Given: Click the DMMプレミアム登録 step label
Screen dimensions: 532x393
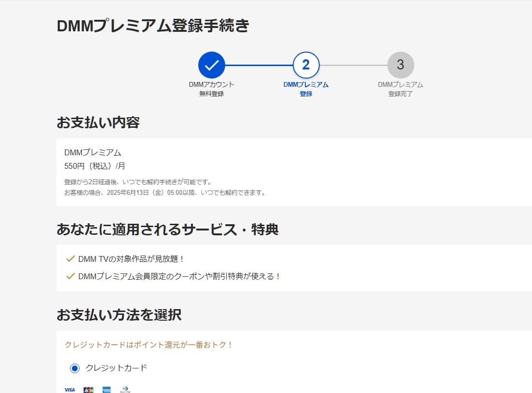Looking at the screenshot, I should [306, 89].
